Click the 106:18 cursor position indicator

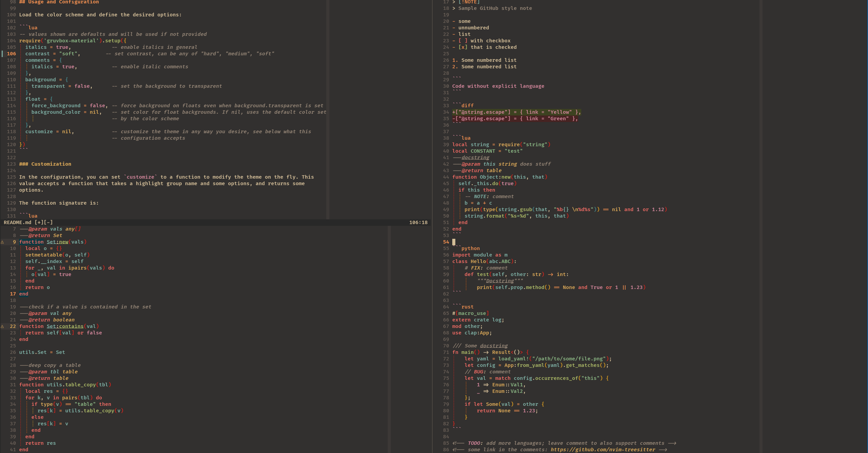point(418,222)
